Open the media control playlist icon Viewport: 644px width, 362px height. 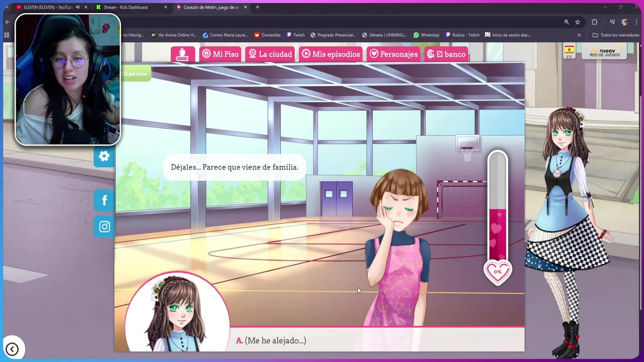tap(612, 22)
